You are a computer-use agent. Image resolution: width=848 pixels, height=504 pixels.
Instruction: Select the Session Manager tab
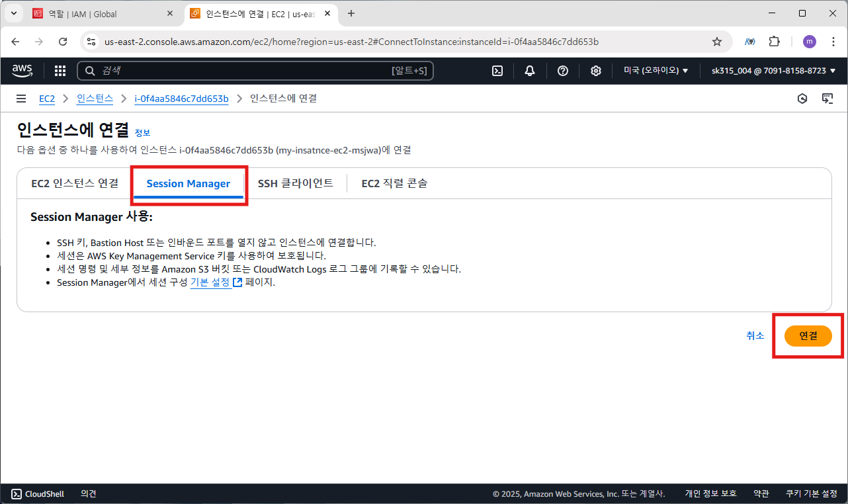[189, 184]
